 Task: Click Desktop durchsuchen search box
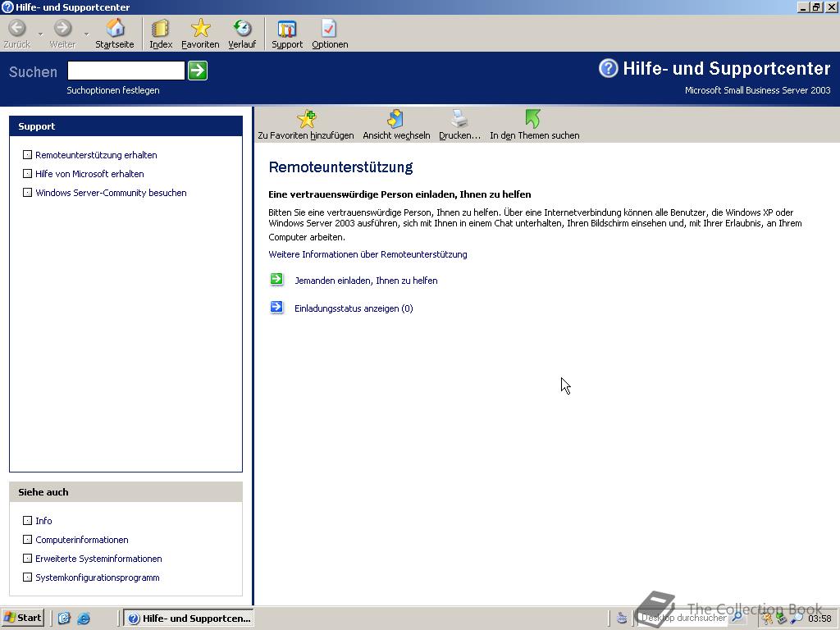coord(683,618)
